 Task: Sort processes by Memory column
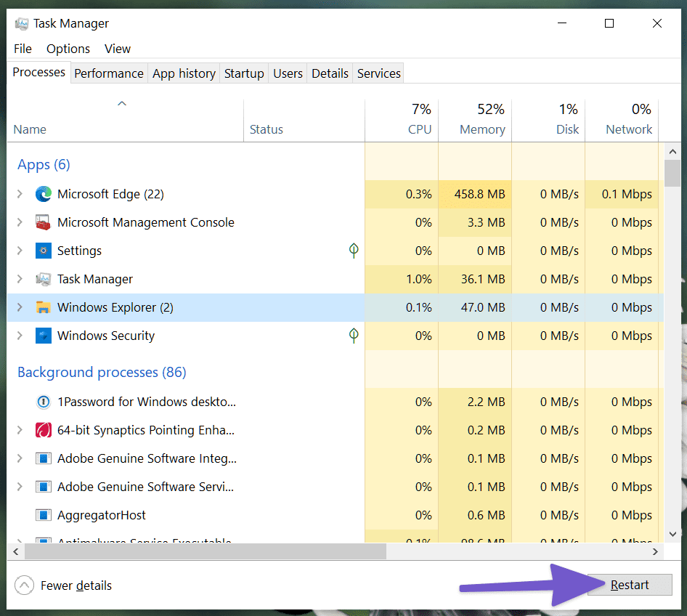(475, 121)
